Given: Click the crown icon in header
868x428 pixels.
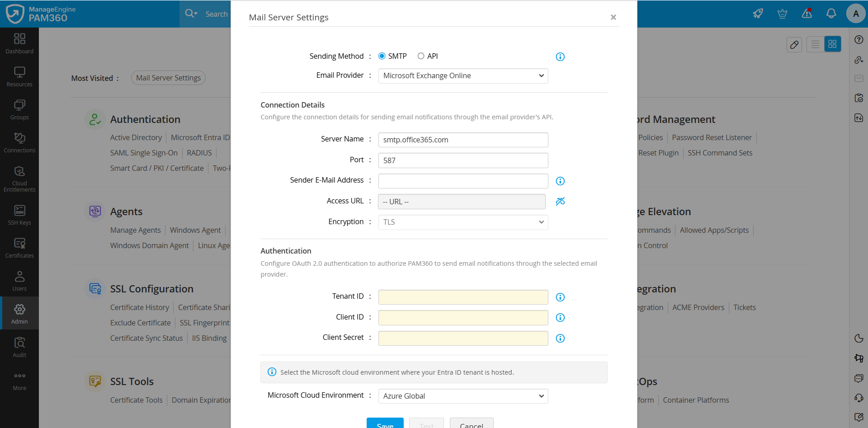Looking at the screenshot, I should click(x=783, y=14).
